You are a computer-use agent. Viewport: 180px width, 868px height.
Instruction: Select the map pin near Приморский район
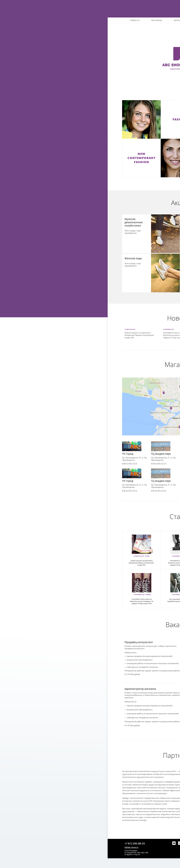[163, 393]
